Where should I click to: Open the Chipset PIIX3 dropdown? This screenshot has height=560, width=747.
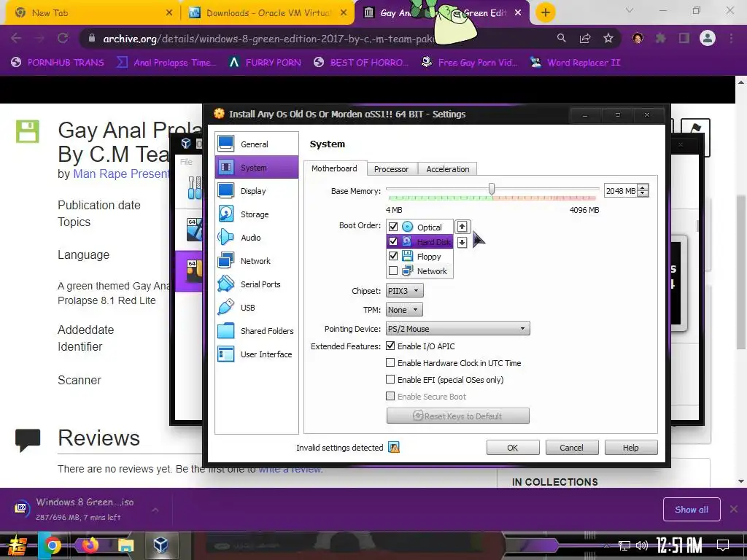tap(404, 290)
